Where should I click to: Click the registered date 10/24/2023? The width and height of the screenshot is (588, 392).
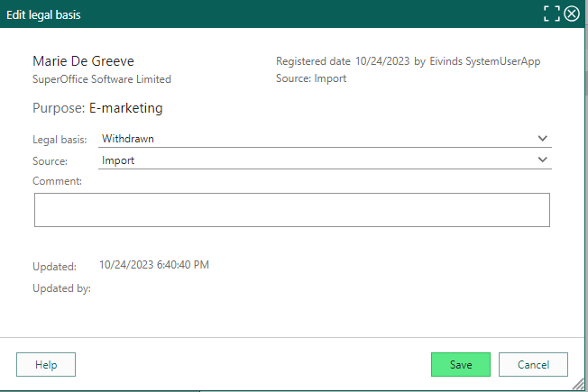pyautogui.click(x=383, y=61)
